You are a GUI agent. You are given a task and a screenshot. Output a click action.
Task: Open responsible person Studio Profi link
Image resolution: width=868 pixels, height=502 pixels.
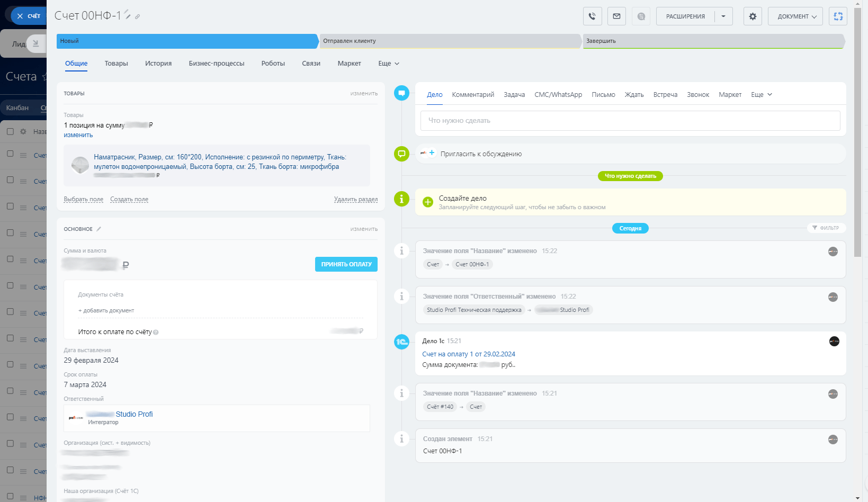[120, 415]
